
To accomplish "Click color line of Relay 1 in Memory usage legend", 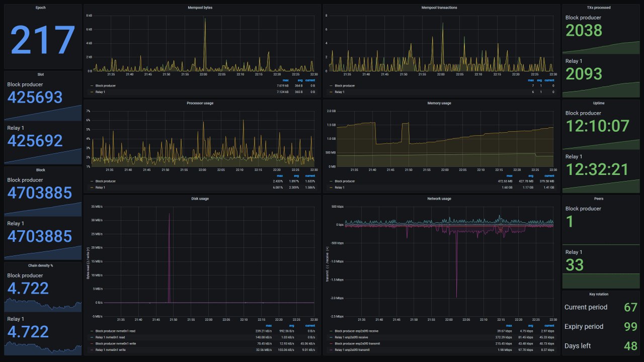I will coord(331,188).
